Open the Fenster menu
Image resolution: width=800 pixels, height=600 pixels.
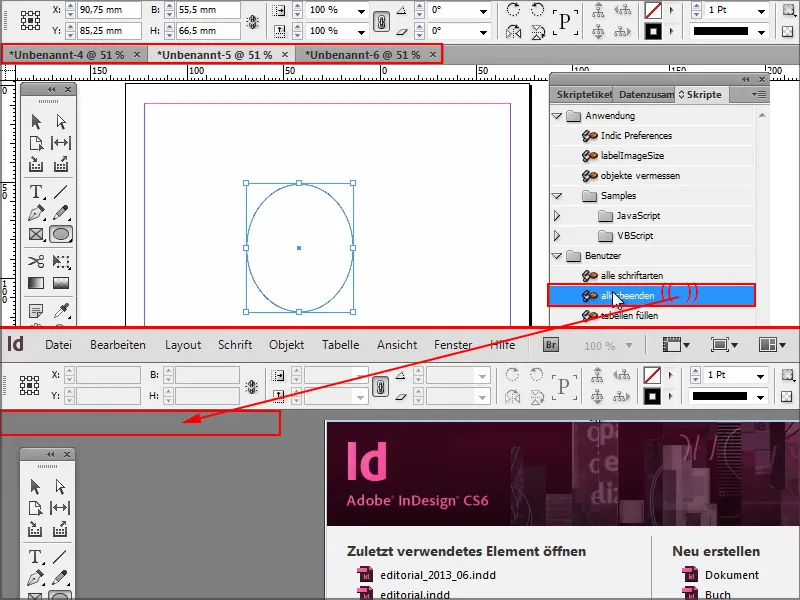(452, 344)
